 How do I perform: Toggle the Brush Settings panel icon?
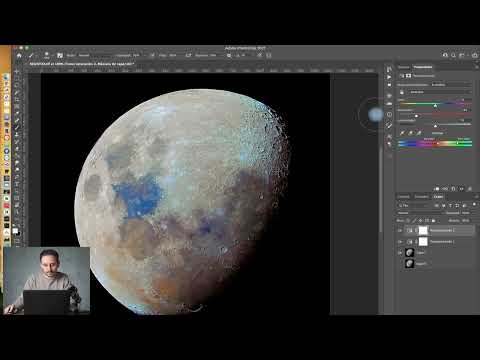[x=60, y=55]
